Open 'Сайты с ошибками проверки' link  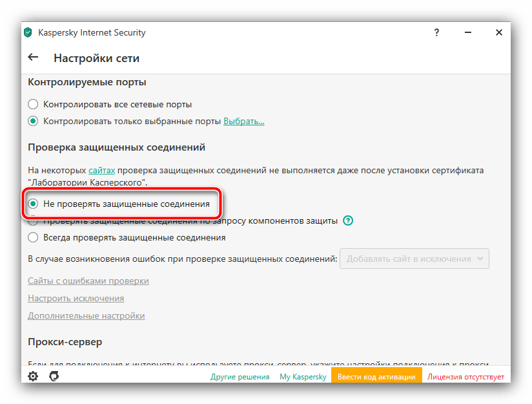88,281
